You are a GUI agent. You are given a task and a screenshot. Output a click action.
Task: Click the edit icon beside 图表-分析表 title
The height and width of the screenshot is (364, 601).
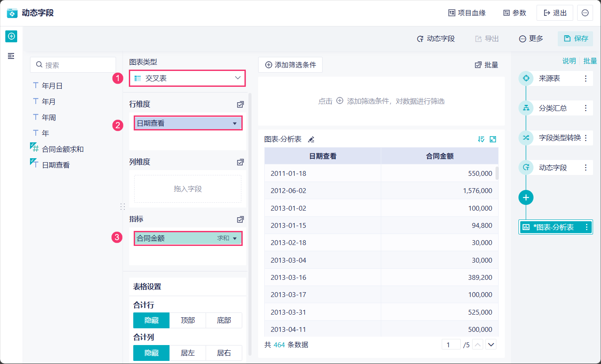pyautogui.click(x=311, y=139)
